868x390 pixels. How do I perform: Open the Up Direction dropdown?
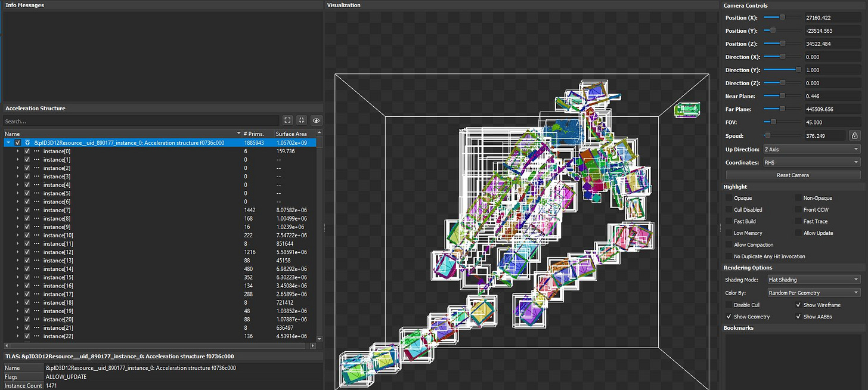point(811,149)
